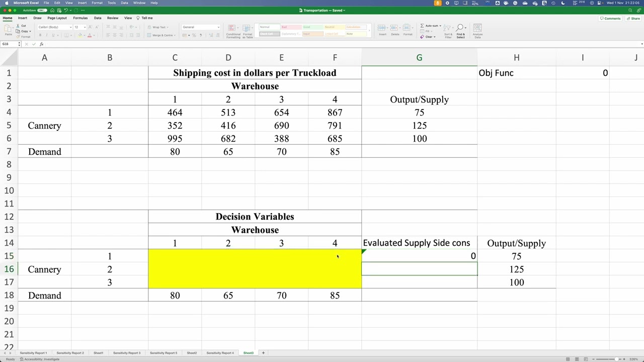Open Format as Table

click(248, 31)
